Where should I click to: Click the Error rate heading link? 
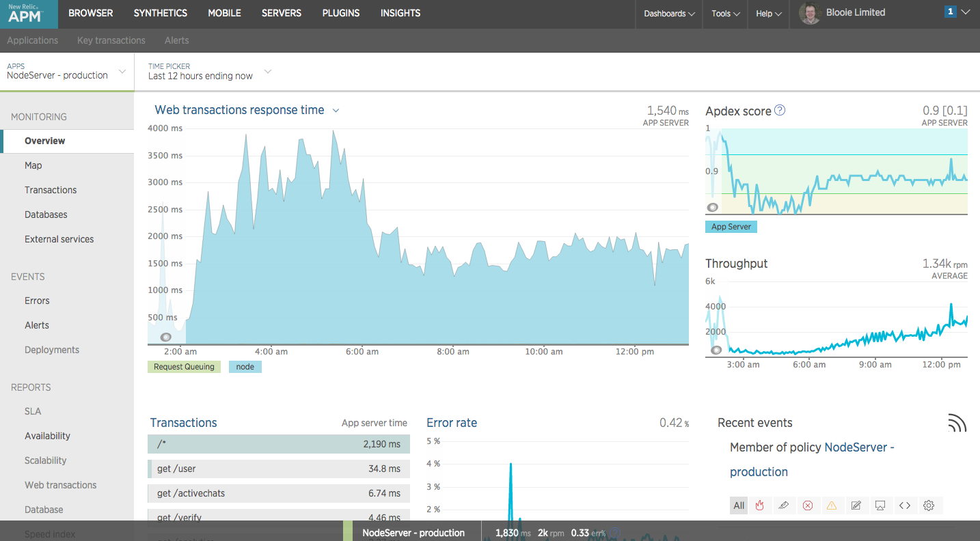pos(452,423)
